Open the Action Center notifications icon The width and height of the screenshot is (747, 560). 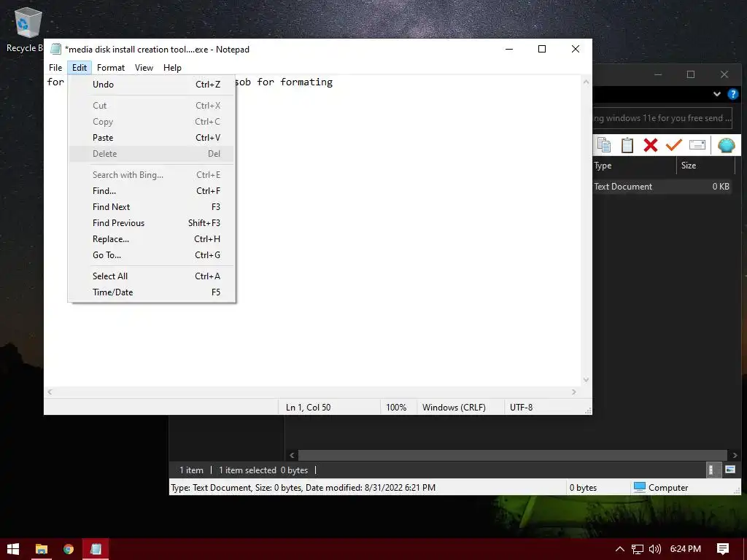click(x=723, y=549)
